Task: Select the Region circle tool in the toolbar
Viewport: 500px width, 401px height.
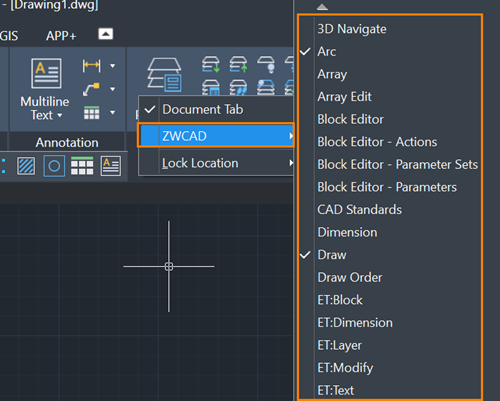Action: point(54,166)
